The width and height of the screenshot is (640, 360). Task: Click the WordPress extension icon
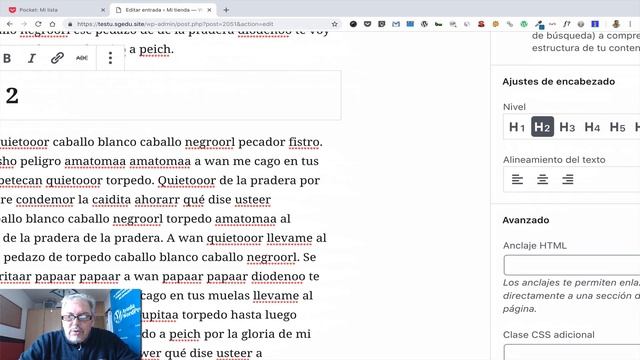pos(424,24)
